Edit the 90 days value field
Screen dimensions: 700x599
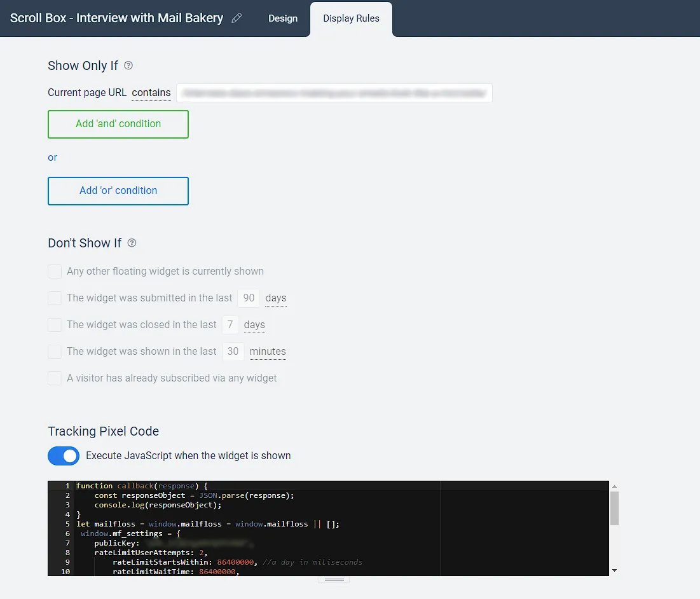249,298
